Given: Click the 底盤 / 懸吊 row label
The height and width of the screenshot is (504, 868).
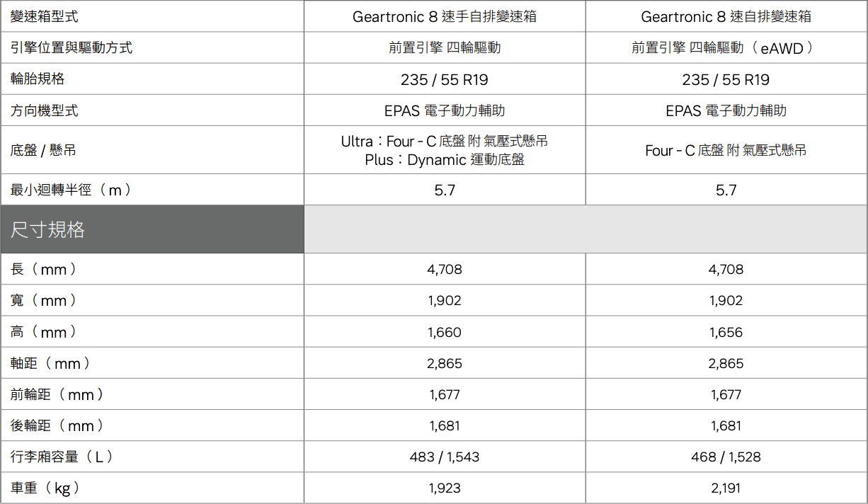Looking at the screenshot, I should [43, 150].
